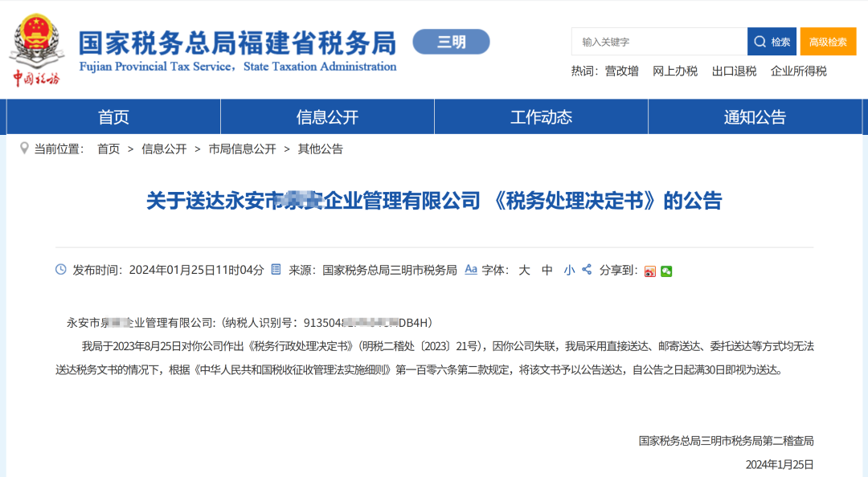The image size is (868, 477).
Task: Click the Fujian Provincial Tax Service English subtitle
Action: 238,67
